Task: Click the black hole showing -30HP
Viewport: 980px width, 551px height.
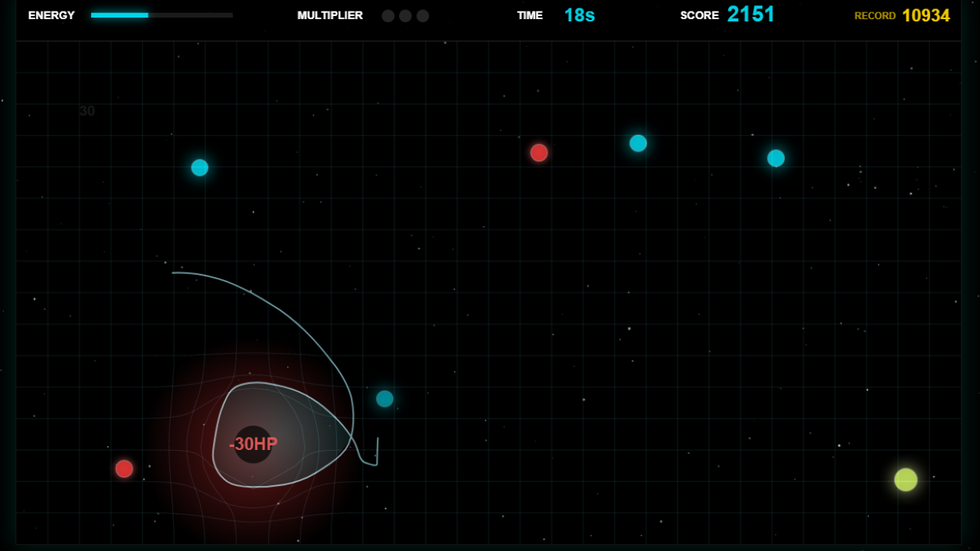Action: click(253, 443)
